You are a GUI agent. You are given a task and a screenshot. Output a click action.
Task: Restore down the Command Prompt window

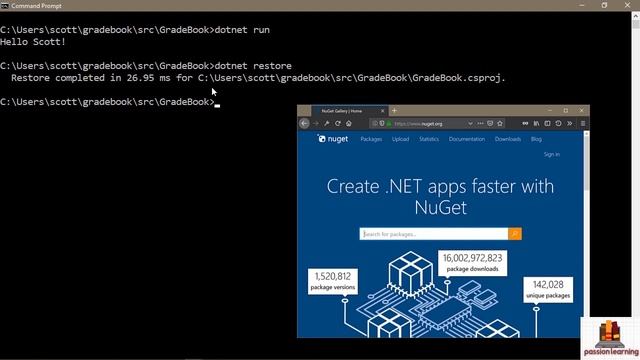coord(604,5)
